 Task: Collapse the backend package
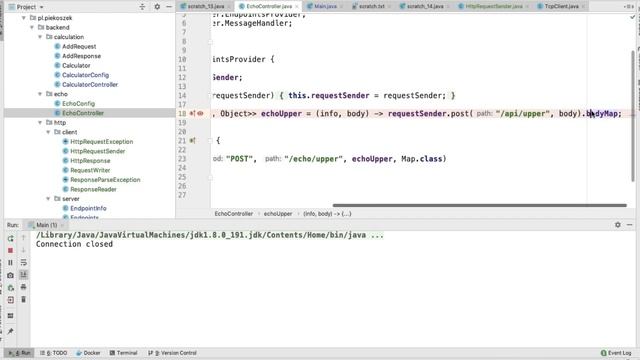pyautogui.click(x=32, y=27)
